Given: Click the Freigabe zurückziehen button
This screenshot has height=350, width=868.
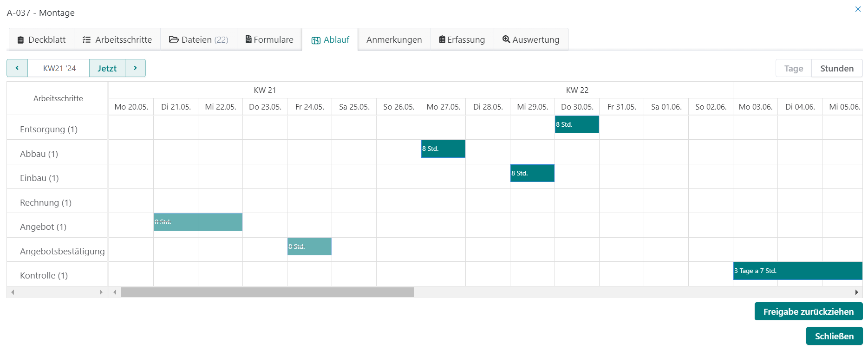Looking at the screenshot, I should pyautogui.click(x=808, y=311).
